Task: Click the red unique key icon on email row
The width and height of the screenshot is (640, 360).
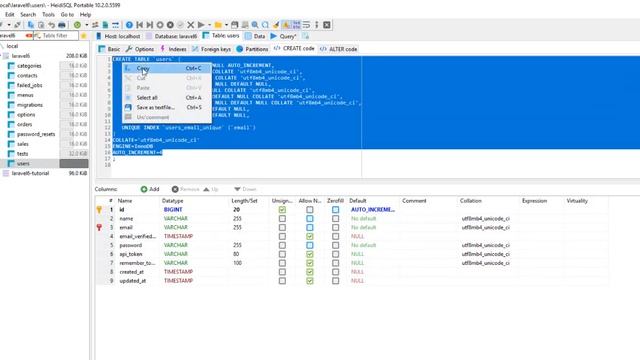Action: click(99, 227)
